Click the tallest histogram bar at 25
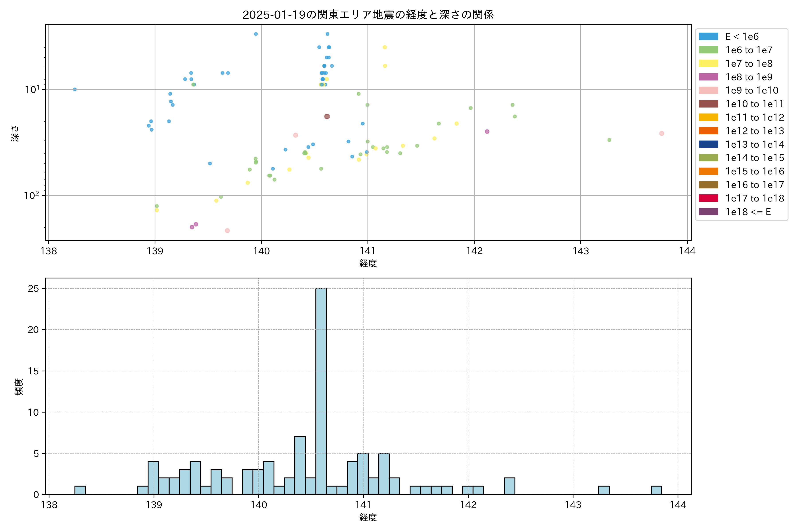 pos(321,390)
